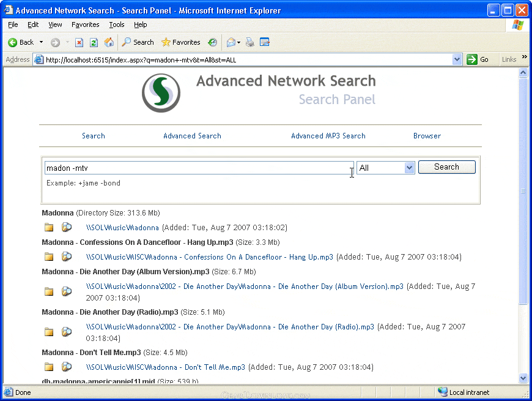Open the History toolbar icon
Screen dimensions: 532x401
213,42
